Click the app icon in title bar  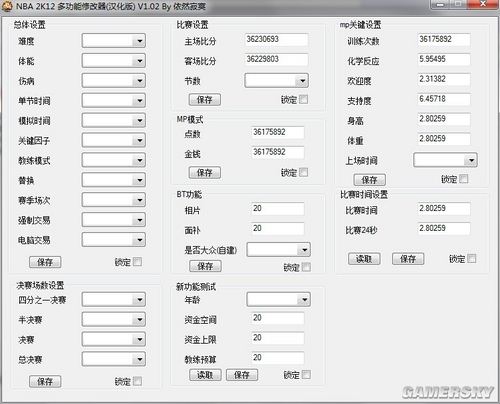(x=7, y=6)
